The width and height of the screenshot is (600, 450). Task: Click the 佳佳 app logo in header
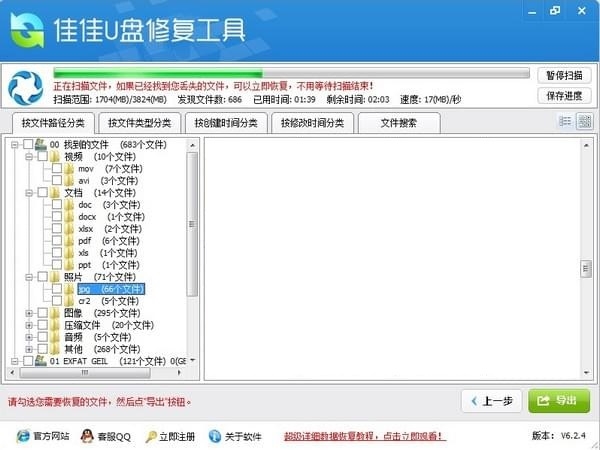click(x=27, y=30)
